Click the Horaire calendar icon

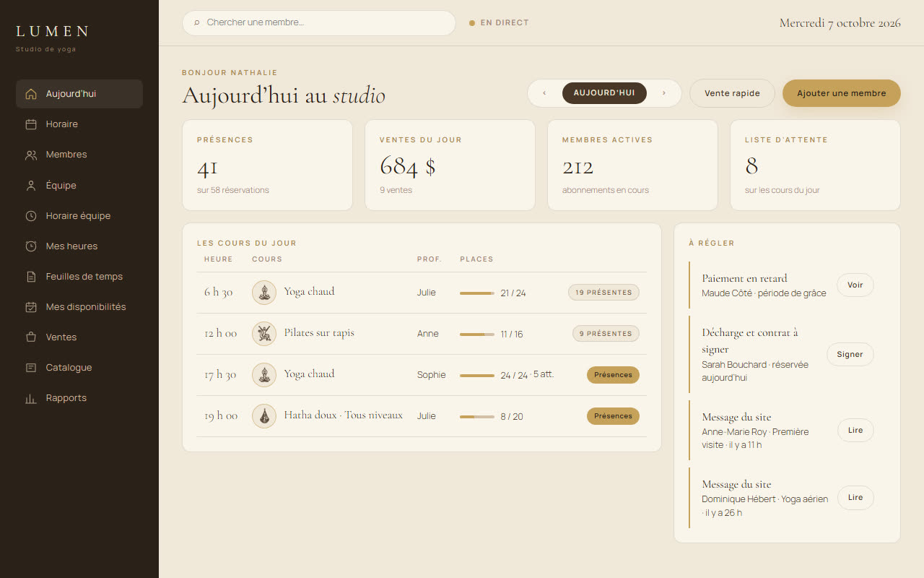[x=30, y=124]
